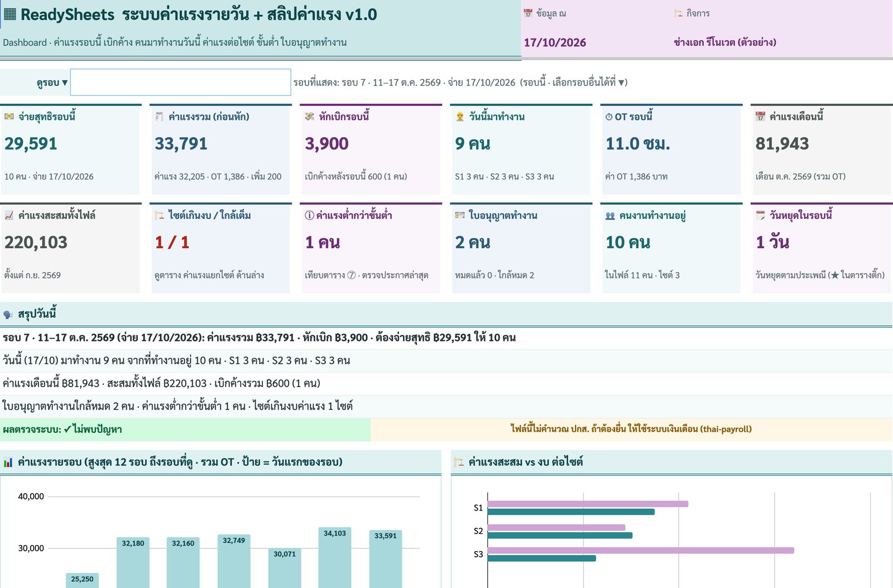
Task: Click the summary row starting วันนี้ (17/10) มาทำงาน
Action: [446, 360]
